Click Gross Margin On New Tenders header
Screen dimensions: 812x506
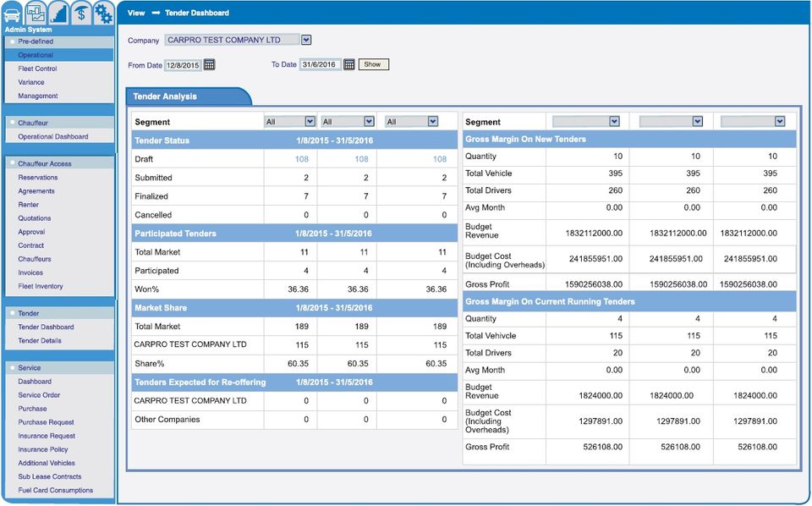coord(629,139)
